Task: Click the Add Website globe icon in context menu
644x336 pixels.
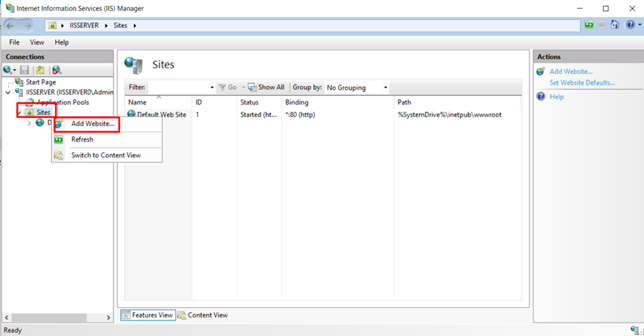Action: pyautogui.click(x=59, y=124)
